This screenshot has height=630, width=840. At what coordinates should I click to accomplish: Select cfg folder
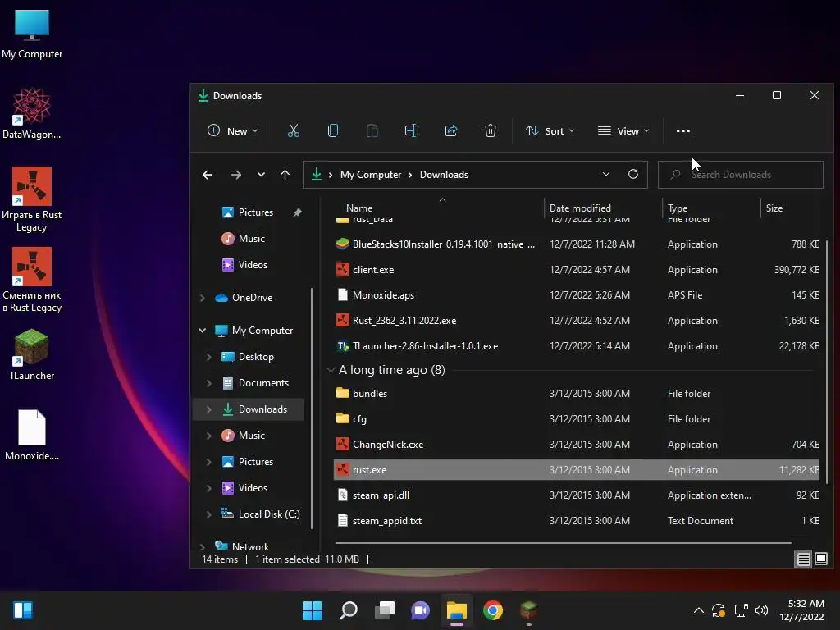click(577, 419)
